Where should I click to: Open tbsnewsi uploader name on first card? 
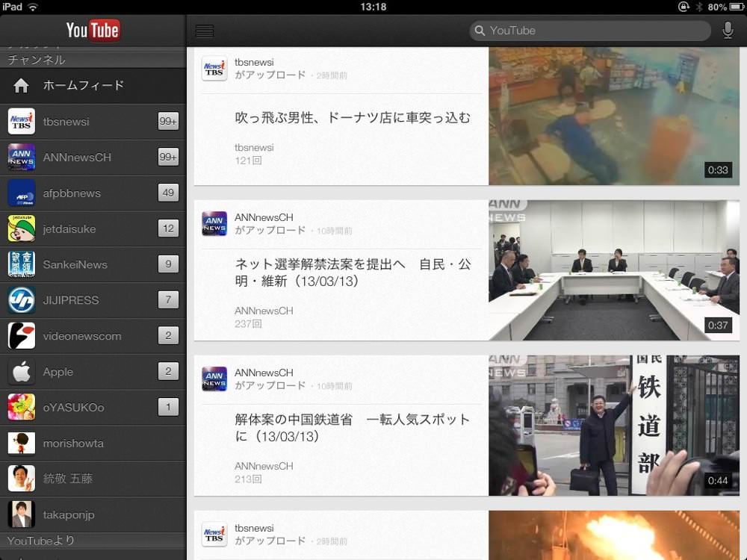(254, 63)
